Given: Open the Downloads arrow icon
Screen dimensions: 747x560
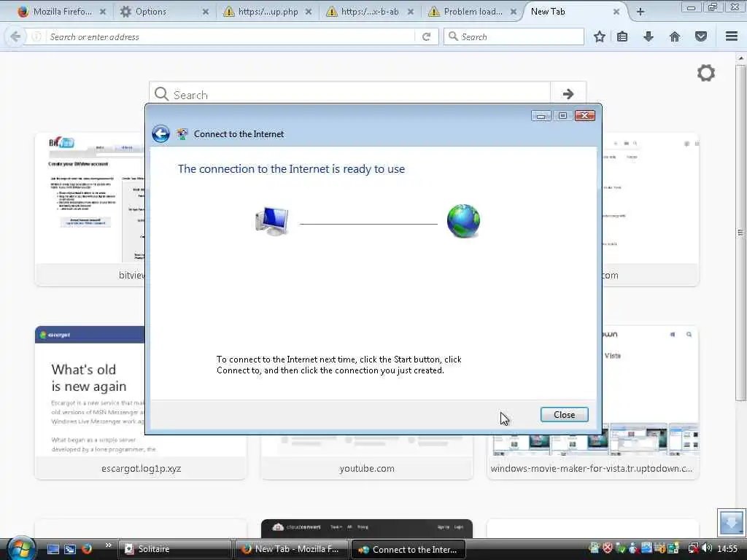Looking at the screenshot, I should point(649,36).
